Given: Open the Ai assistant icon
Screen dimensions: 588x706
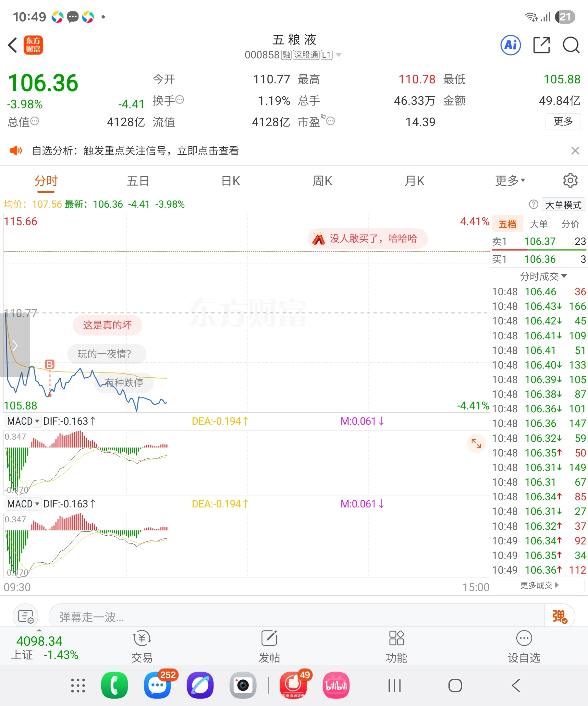Looking at the screenshot, I should point(510,45).
